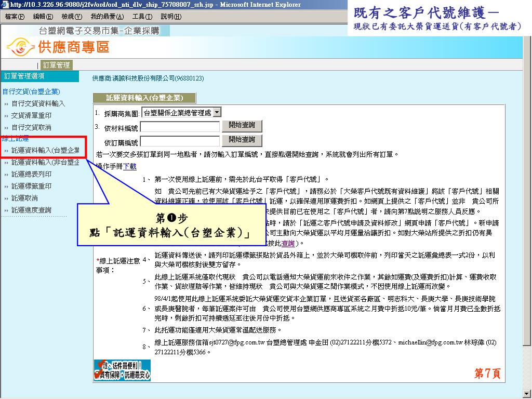Click the 訂單管理選項 sidebar header

[40, 76]
